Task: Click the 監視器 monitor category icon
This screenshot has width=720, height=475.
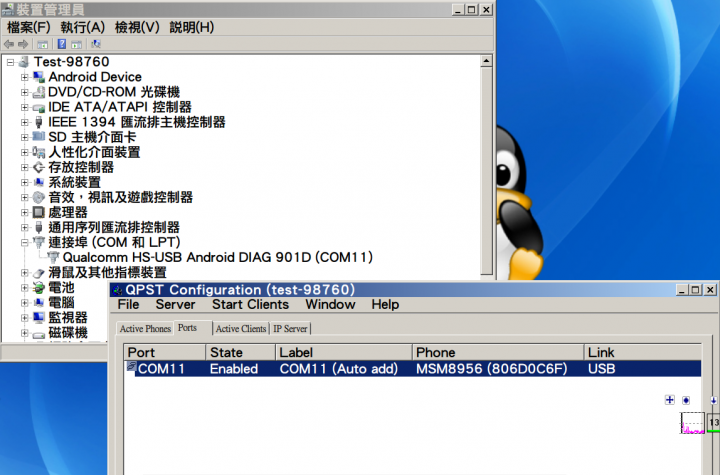Action: 39,317
